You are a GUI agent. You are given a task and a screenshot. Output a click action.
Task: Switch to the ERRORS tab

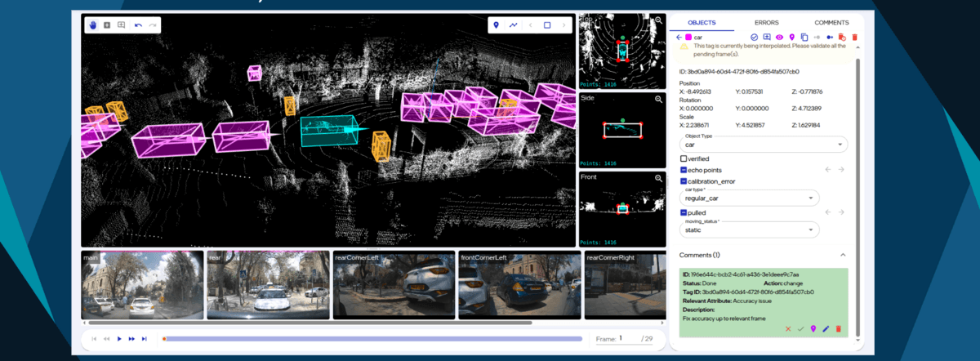(766, 23)
